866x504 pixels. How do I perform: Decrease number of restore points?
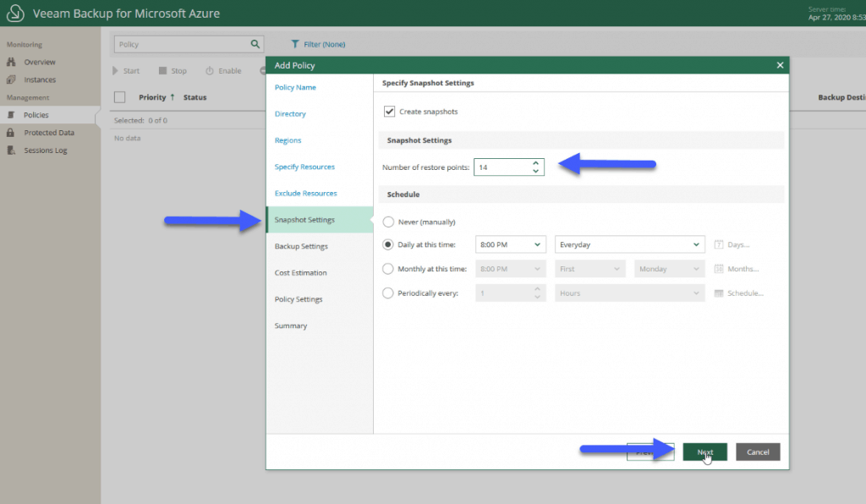click(535, 171)
